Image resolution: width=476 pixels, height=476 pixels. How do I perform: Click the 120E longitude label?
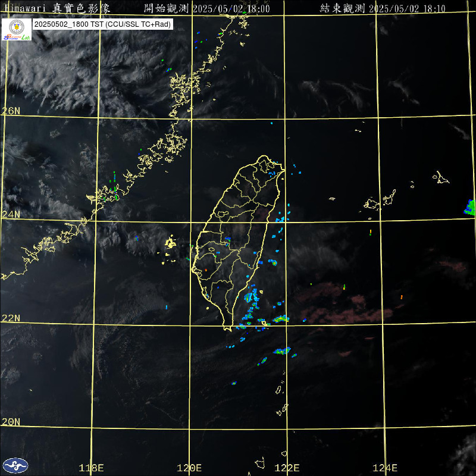tap(189, 468)
